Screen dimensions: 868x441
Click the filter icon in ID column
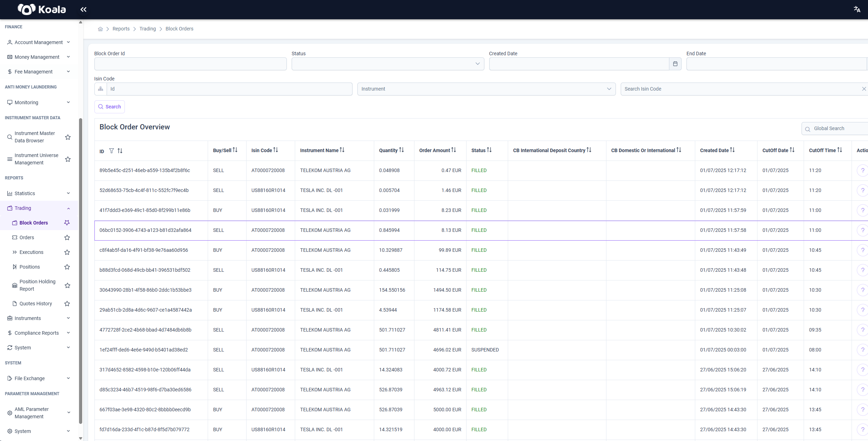tap(112, 151)
